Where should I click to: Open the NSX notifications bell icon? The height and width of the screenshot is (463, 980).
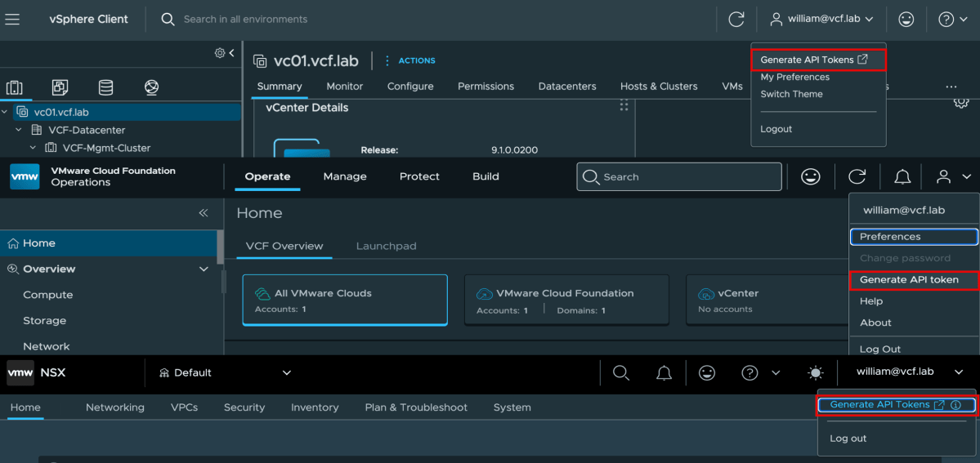click(x=664, y=373)
